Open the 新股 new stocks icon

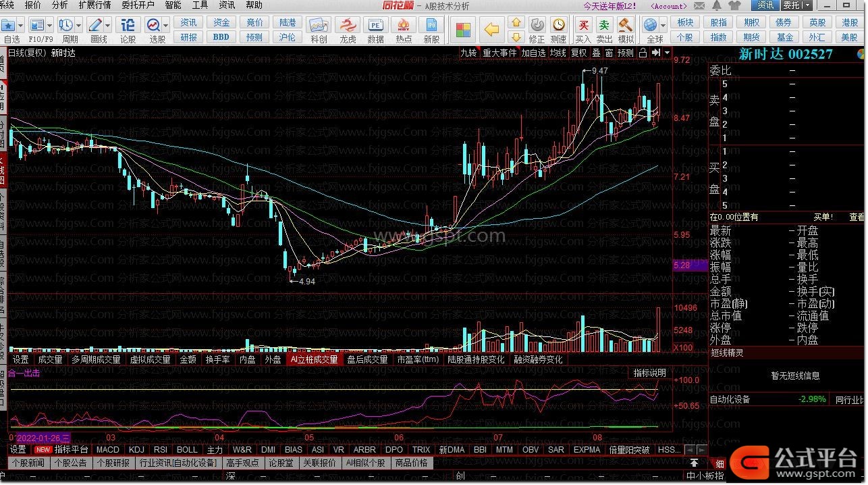click(431, 26)
